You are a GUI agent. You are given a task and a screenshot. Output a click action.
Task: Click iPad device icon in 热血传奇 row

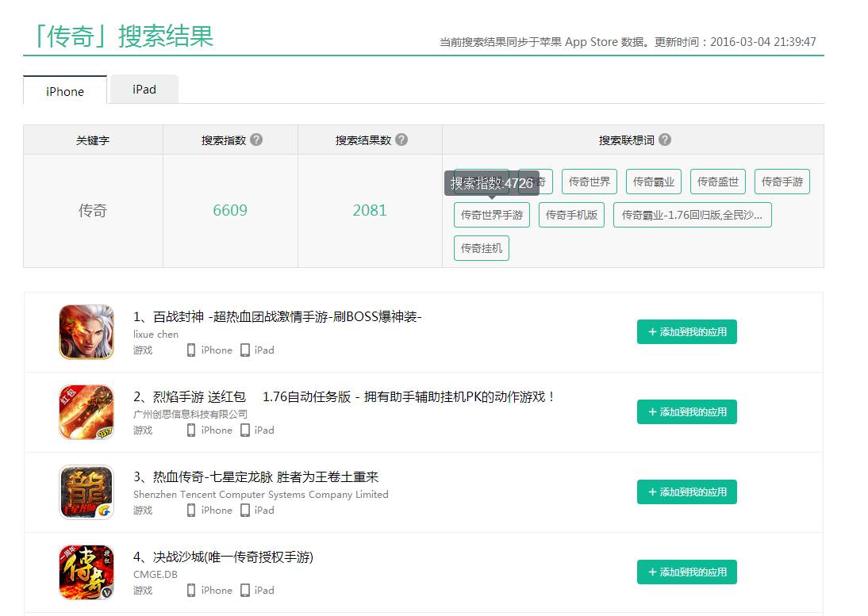(244, 511)
